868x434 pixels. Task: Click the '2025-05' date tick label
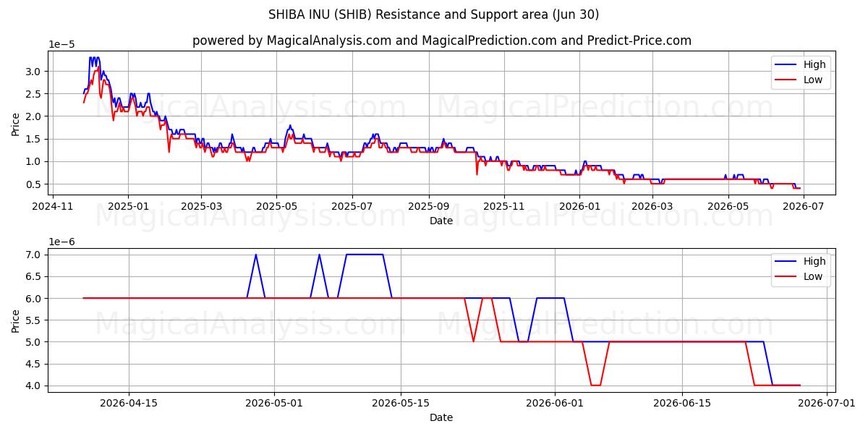(x=276, y=207)
